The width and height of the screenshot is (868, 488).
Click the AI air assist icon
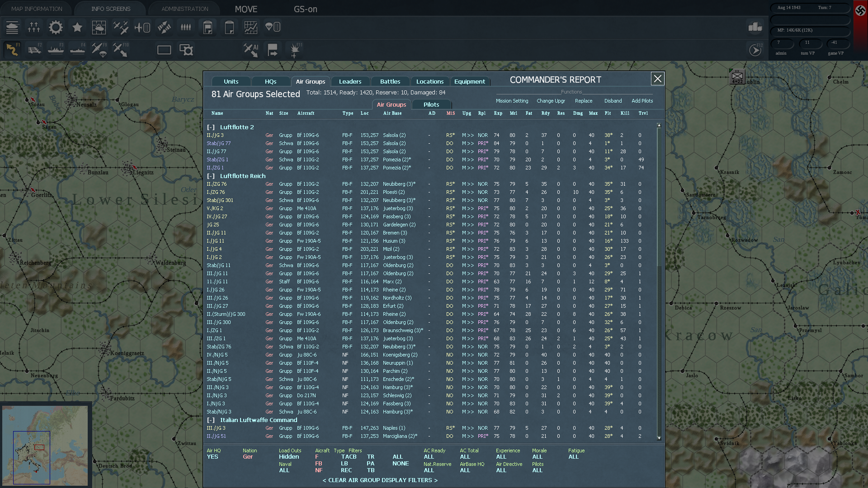250,50
